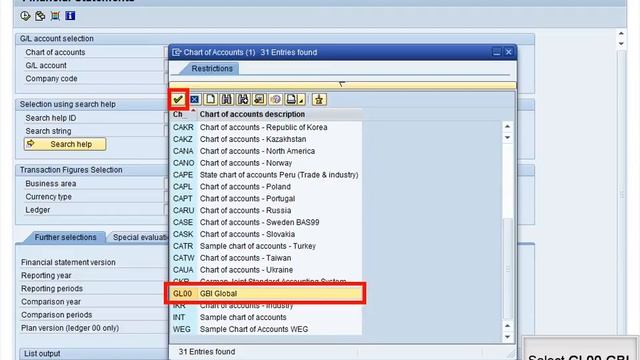Click the blue Information icon
This screenshot has height=360, width=640.
click(70, 16)
